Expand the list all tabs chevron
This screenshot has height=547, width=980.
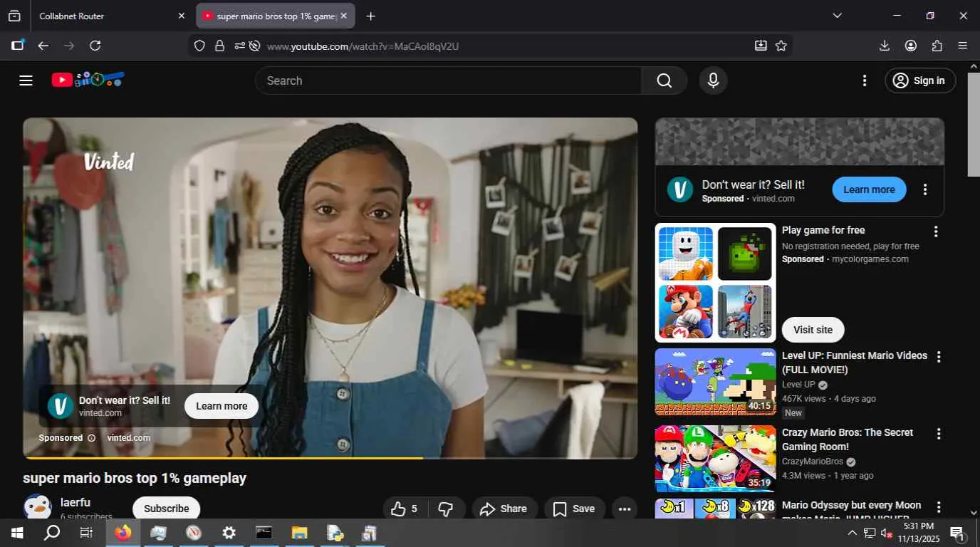pos(837,16)
